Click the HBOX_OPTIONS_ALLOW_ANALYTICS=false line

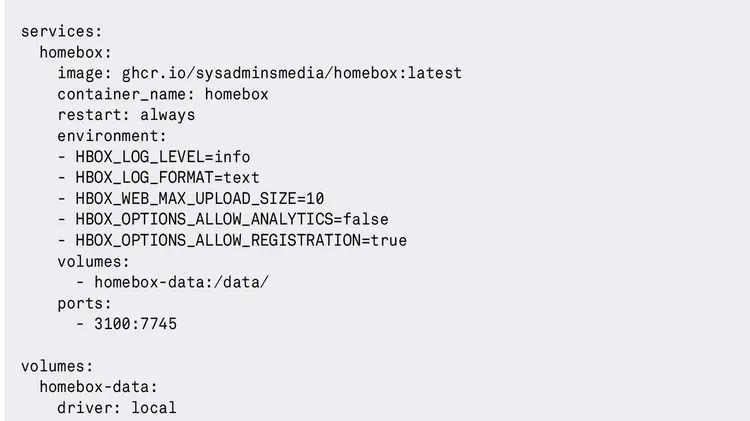tap(231, 219)
